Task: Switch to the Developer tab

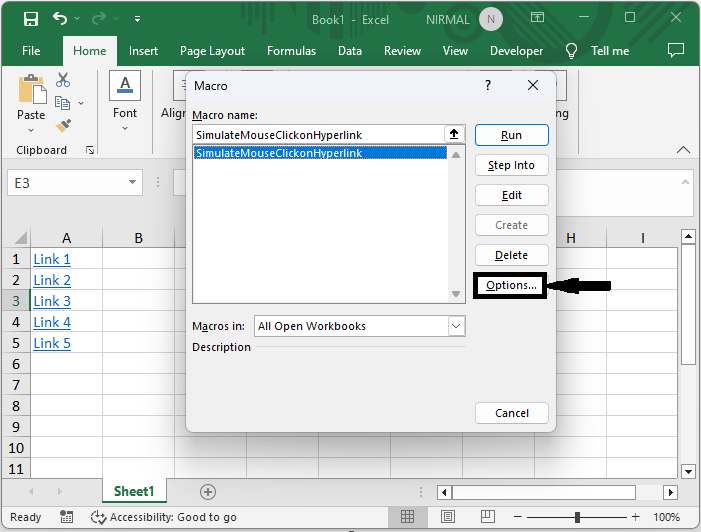Action: click(x=516, y=51)
